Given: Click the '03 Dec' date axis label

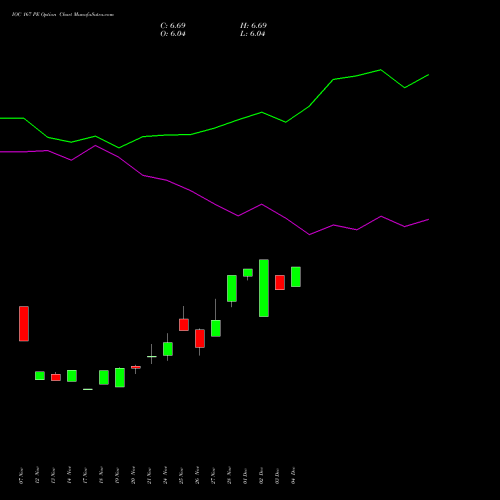Looking at the screenshot, I should click(277, 476).
